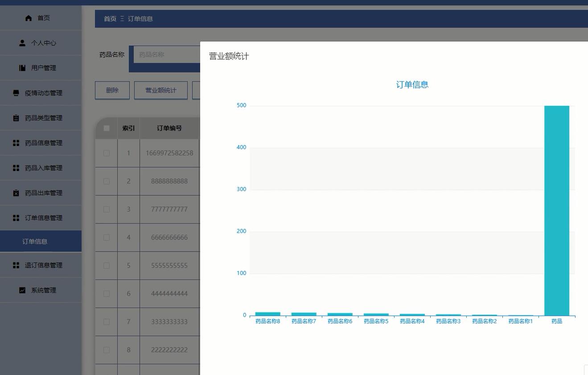Viewport: 588px width, 375px height.
Task: Check the checkbox for row 6
Action: [107, 293]
